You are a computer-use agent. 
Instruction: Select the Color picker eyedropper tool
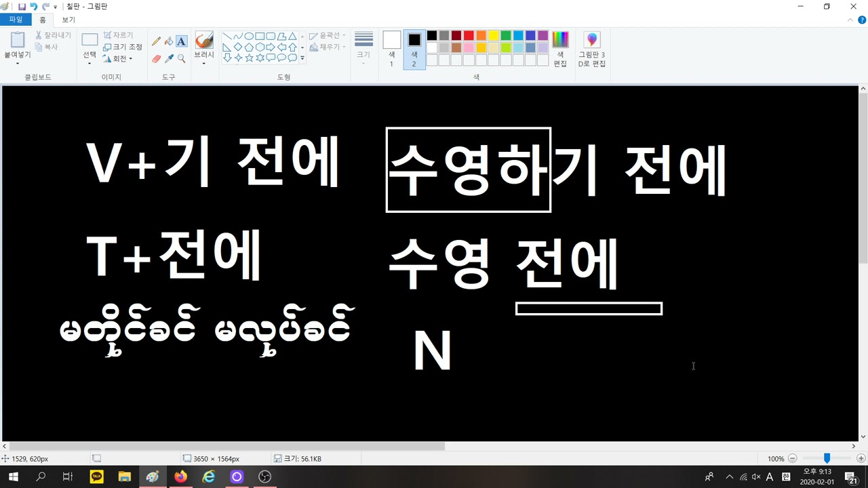coord(169,59)
